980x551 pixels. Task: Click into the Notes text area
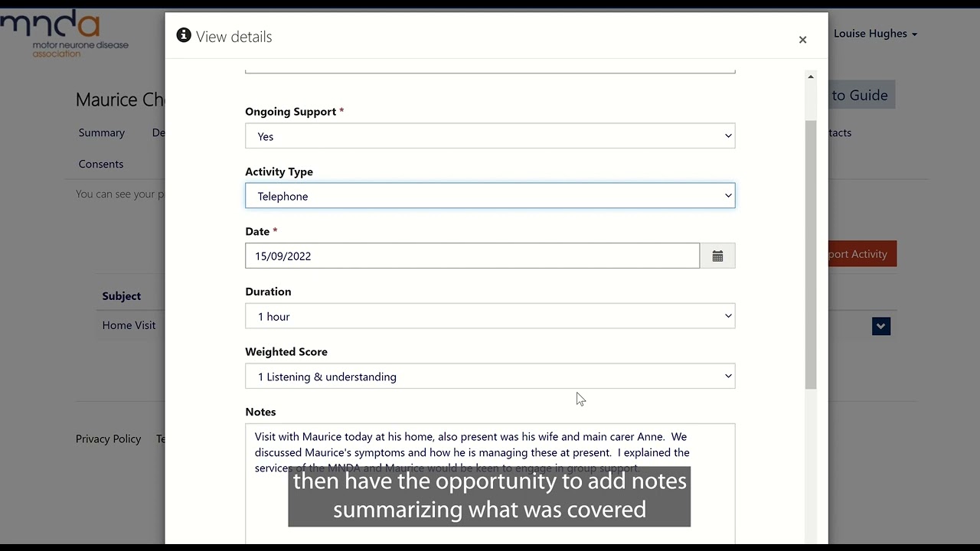pyautogui.click(x=490, y=484)
